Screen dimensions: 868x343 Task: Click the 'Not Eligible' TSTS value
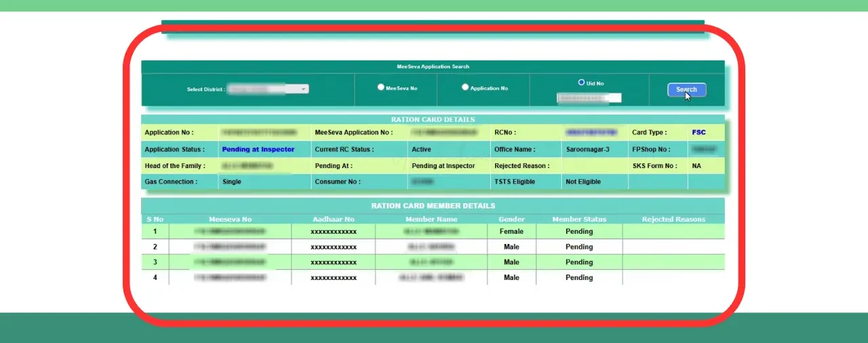pyautogui.click(x=583, y=182)
